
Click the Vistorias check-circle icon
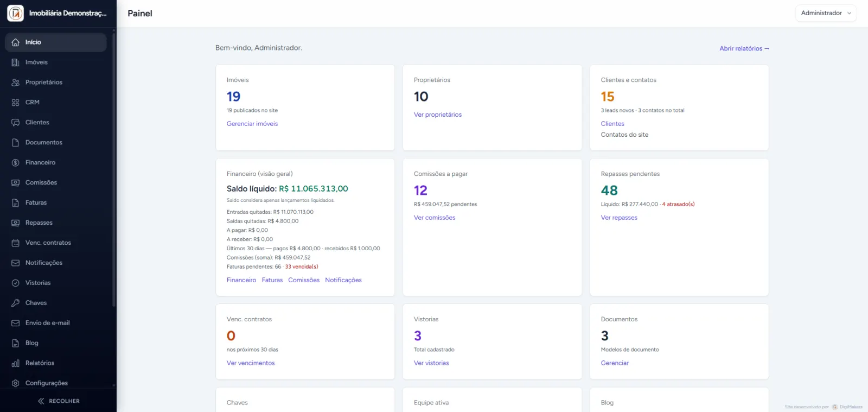[x=15, y=283]
